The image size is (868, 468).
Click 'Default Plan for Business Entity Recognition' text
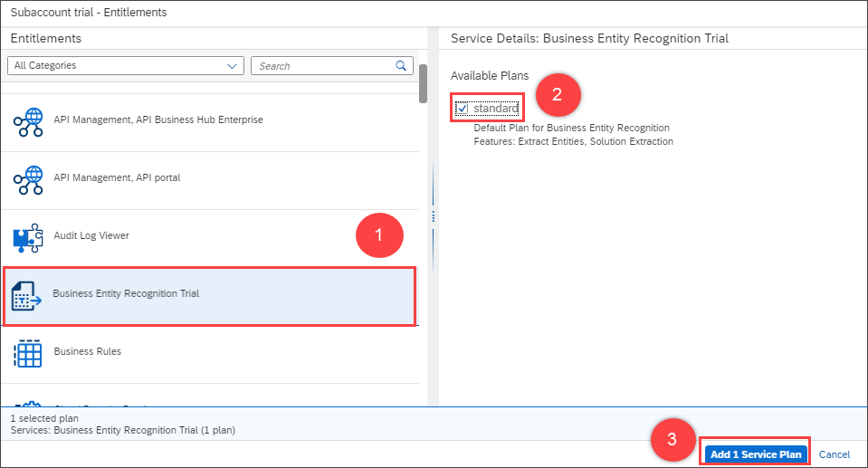point(571,128)
